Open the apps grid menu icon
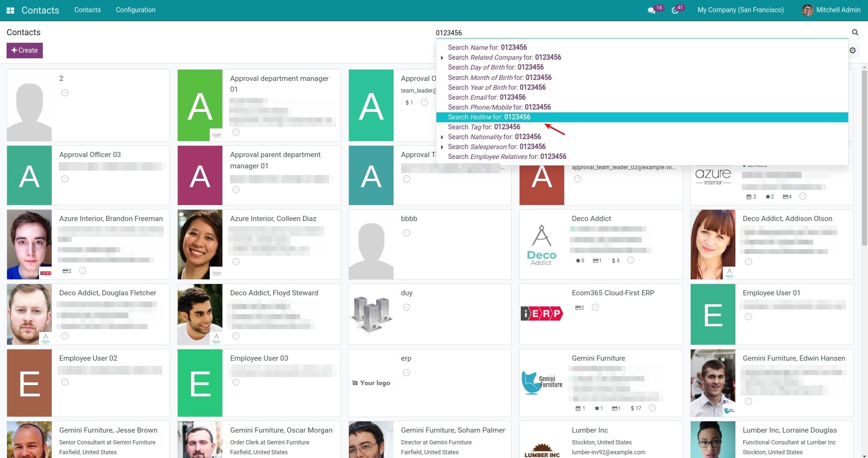This screenshot has height=458, width=868. click(10, 10)
